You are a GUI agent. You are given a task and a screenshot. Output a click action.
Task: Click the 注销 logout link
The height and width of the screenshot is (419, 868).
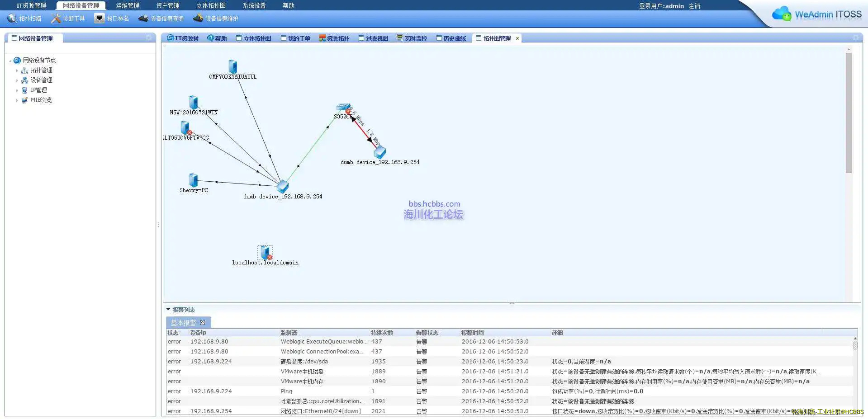694,6
